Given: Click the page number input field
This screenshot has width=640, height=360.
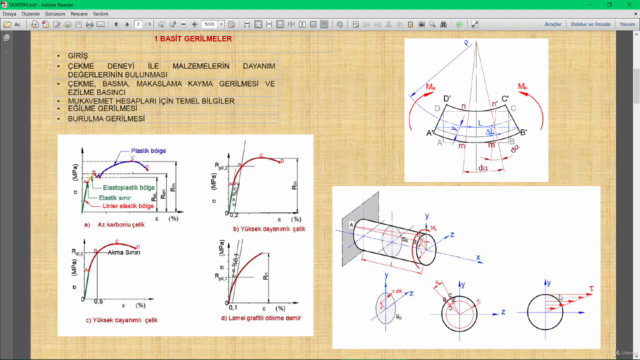Looking at the screenshot, I should click(138, 24).
